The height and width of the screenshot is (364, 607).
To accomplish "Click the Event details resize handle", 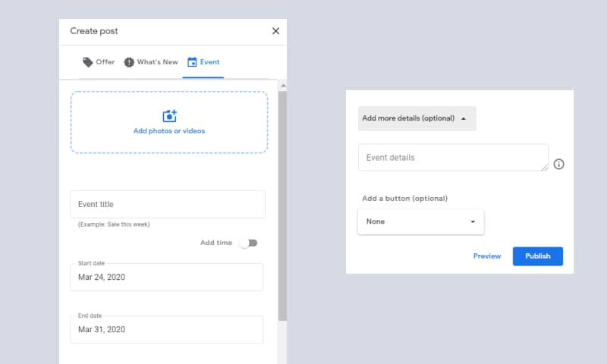I will coord(545,167).
